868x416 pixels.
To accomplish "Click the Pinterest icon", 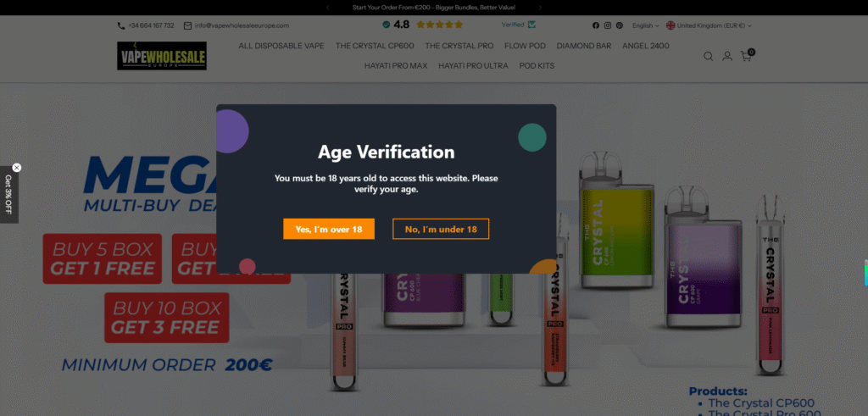I will point(619,25).
